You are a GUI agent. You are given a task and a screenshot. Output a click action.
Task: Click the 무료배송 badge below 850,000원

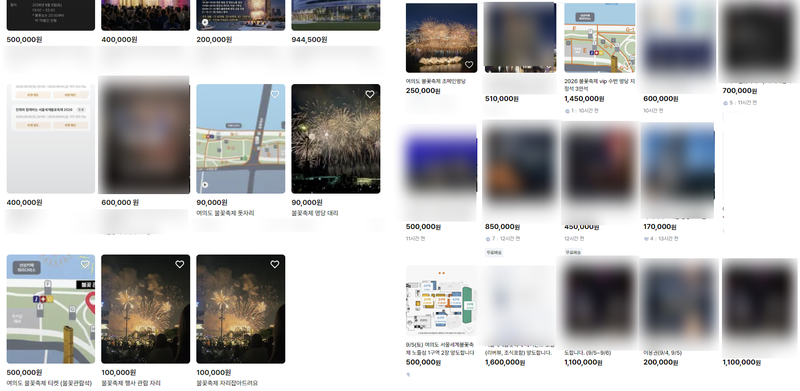pyautogui.click(x=494, y=253)
